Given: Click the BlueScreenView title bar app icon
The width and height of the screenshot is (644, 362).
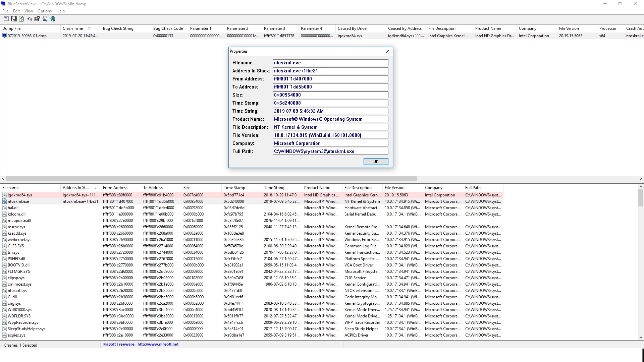Looking at the screenshot, I should (x=4, y=4).
